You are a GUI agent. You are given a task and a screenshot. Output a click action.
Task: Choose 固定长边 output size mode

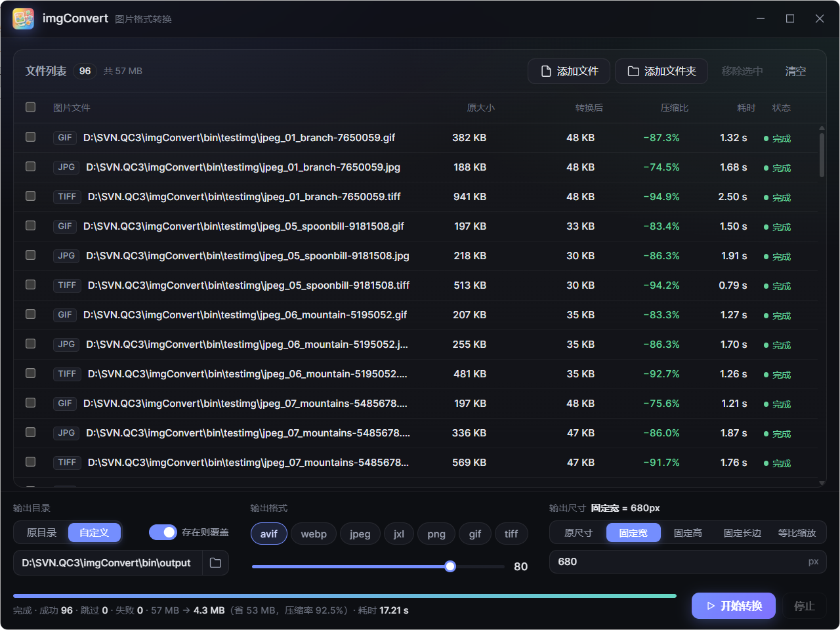[742, 533]
